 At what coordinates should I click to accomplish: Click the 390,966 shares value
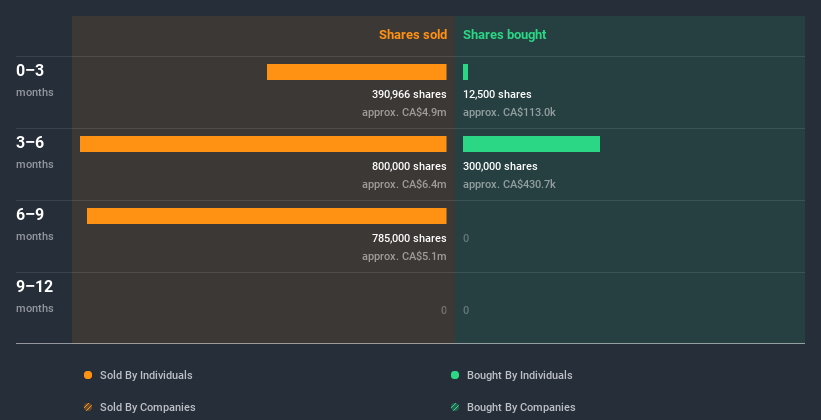point(409,94)
